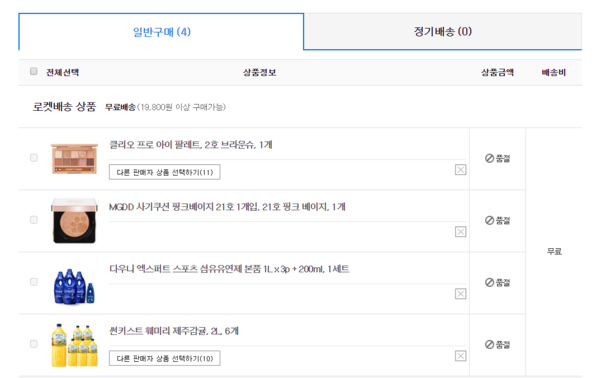Open the 썬키스트 juice bottles thumbnail
Screen dimensions: 601x378
(74, 345)
